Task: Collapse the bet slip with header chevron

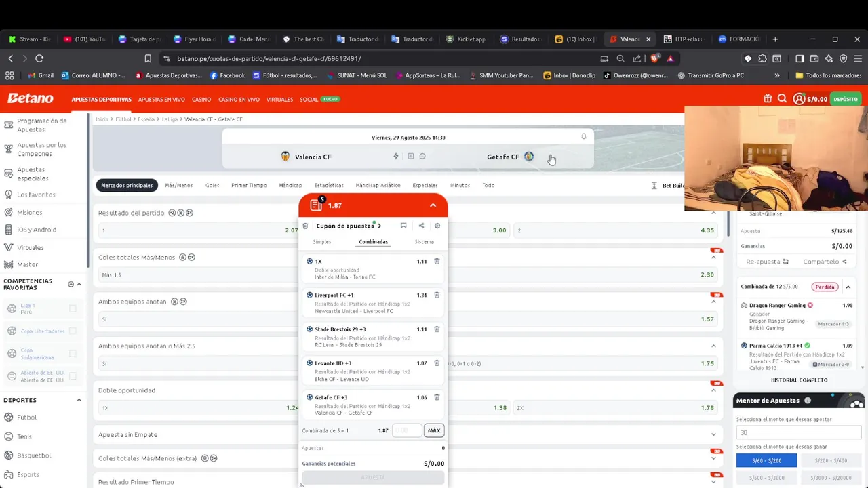Action: tap(433, 205)
